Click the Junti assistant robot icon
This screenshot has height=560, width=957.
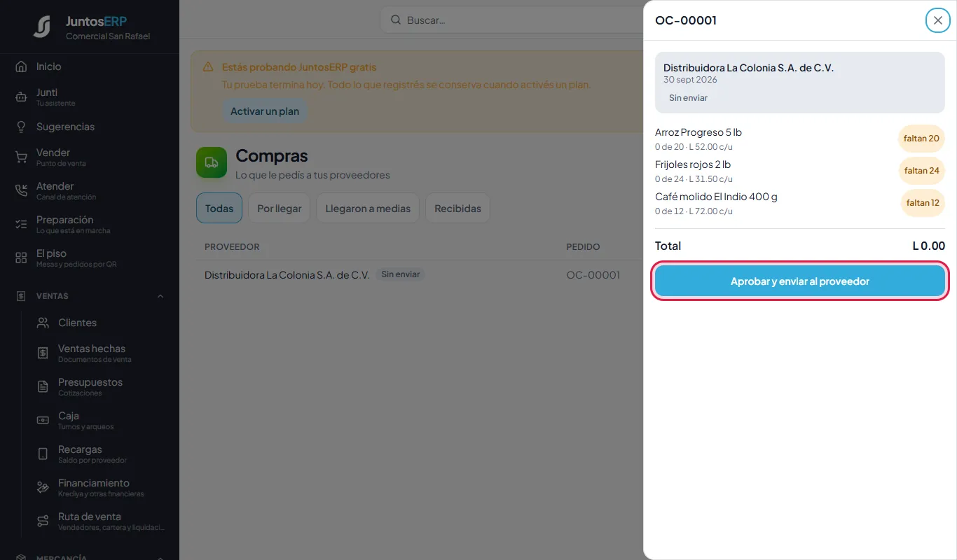pyautogui.click(x=21, y=97)
